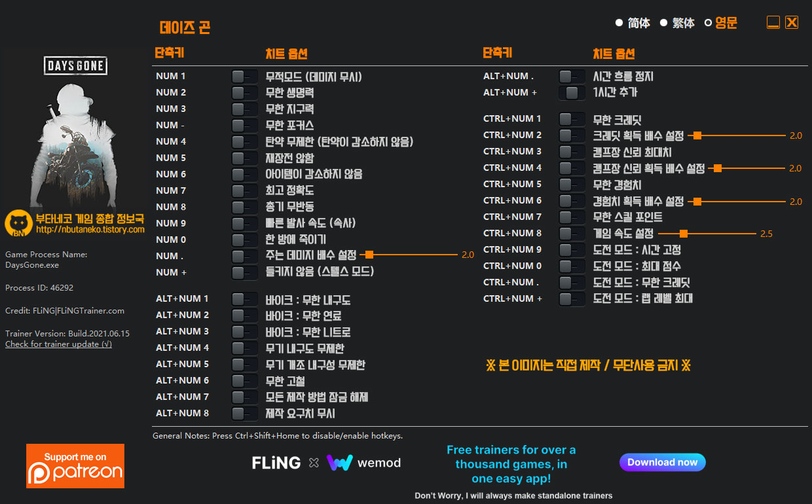
Task: Toggle ALT+NUM 8 제작 요구치 무시
Action: point(244,414)
